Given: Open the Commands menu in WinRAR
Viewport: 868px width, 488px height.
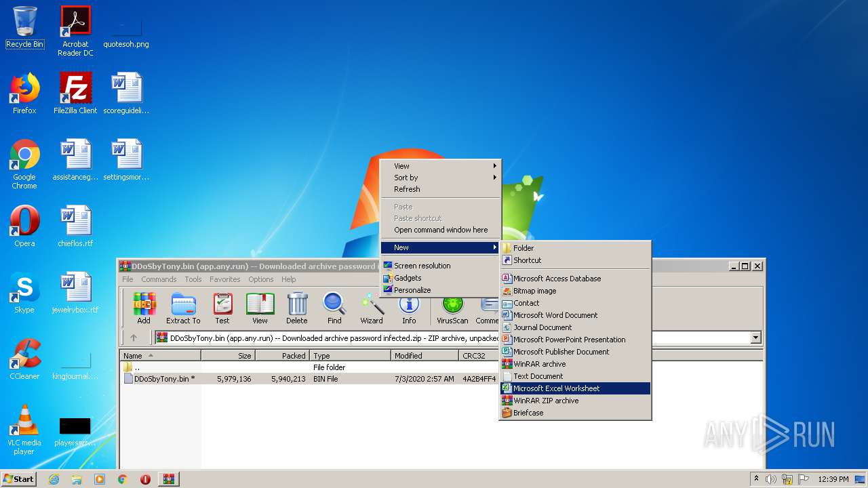Looking at the screenshot, I should pos(159,279).
